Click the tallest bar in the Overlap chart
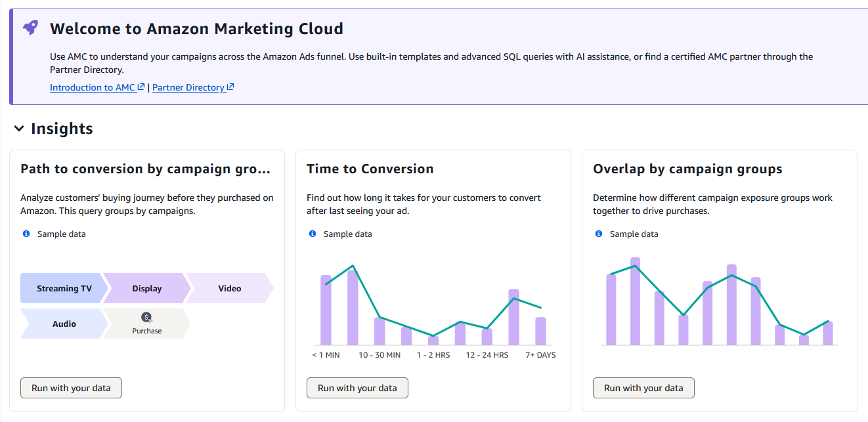This screenshot has width=868, height=422. (635, 301)
